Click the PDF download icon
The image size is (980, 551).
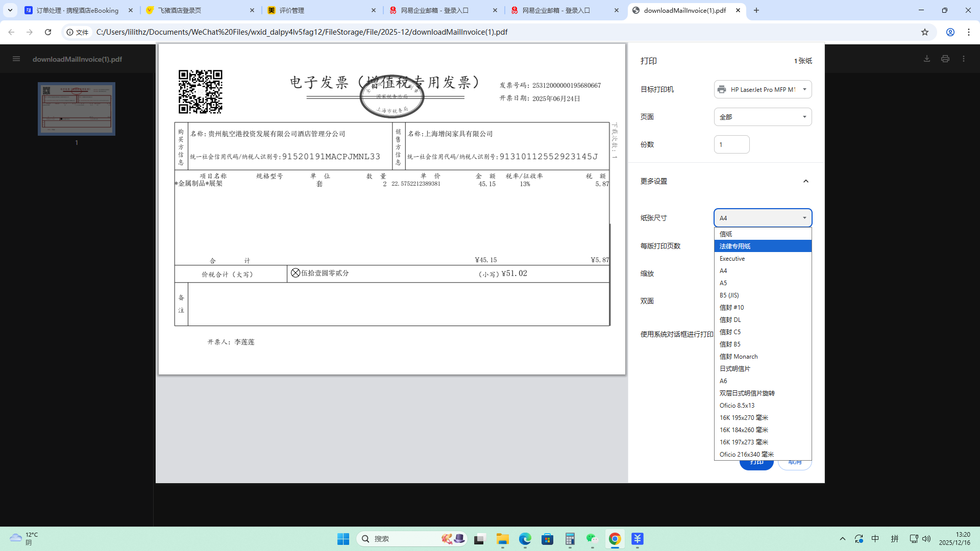[927, 59]
